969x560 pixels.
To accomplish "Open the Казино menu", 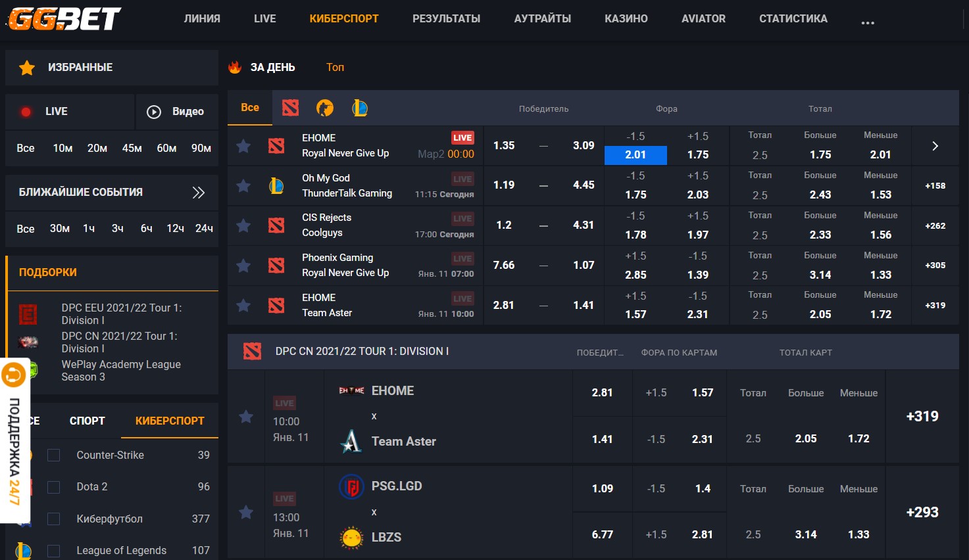I will click(x=626, y=19).
